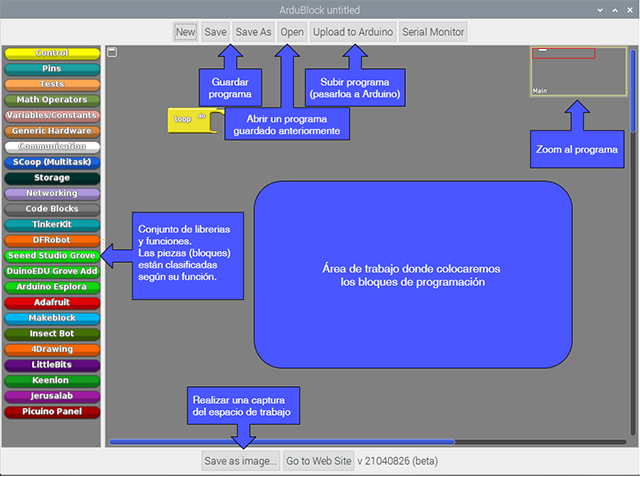This screenshot has height=477, width=640.
Task: Click the minimap thumbnail labeled Main
Action: click(x=578, y=70)
